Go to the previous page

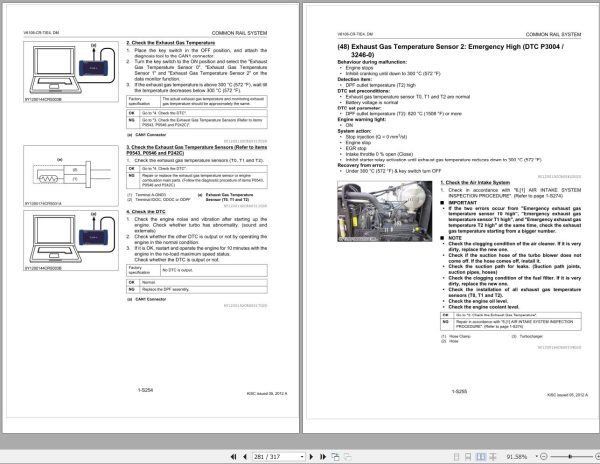click(x=245, y=457)
